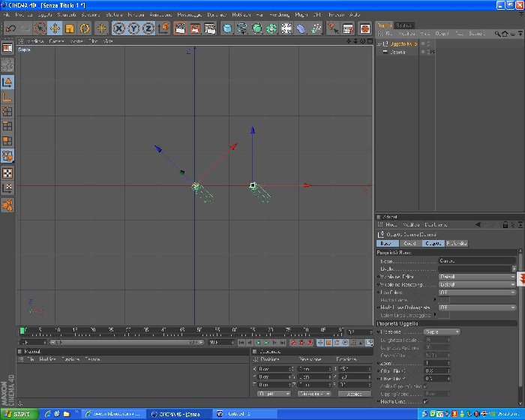Click the green timeline frame marker

click(22, 331)
